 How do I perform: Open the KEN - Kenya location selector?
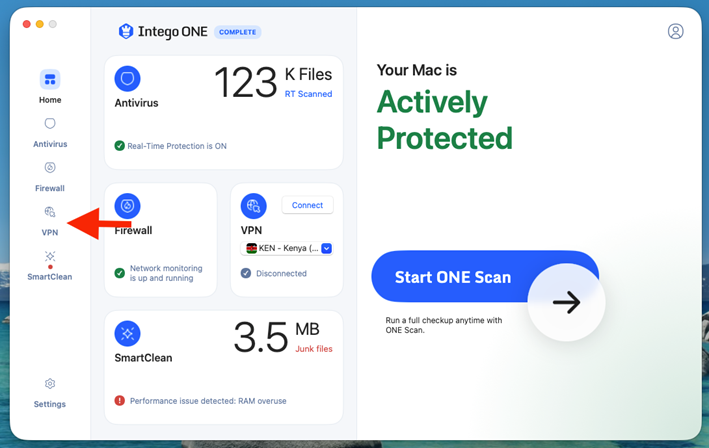[287, 248]
